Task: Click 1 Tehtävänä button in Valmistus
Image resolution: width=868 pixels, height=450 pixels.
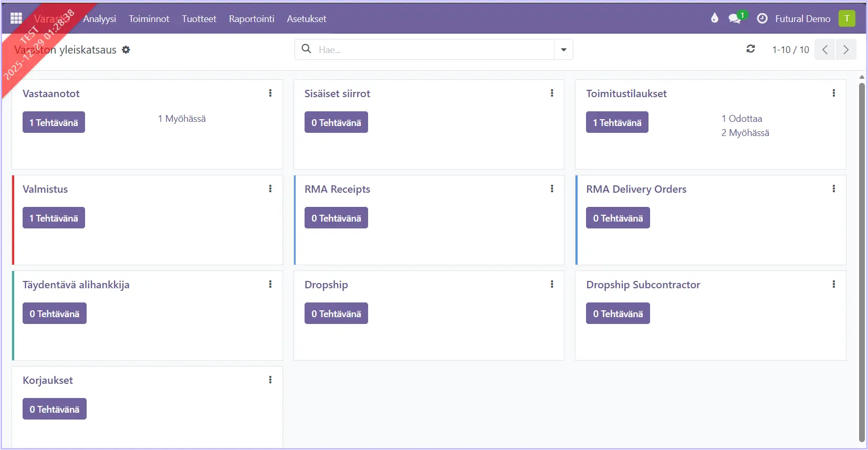Action: click(54, 218)
